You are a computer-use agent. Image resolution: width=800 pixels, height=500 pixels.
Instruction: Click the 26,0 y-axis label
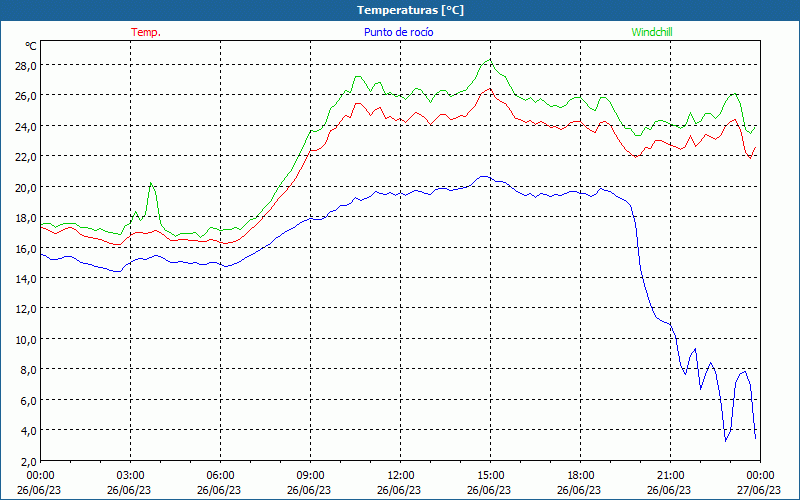tap(26, 95)
